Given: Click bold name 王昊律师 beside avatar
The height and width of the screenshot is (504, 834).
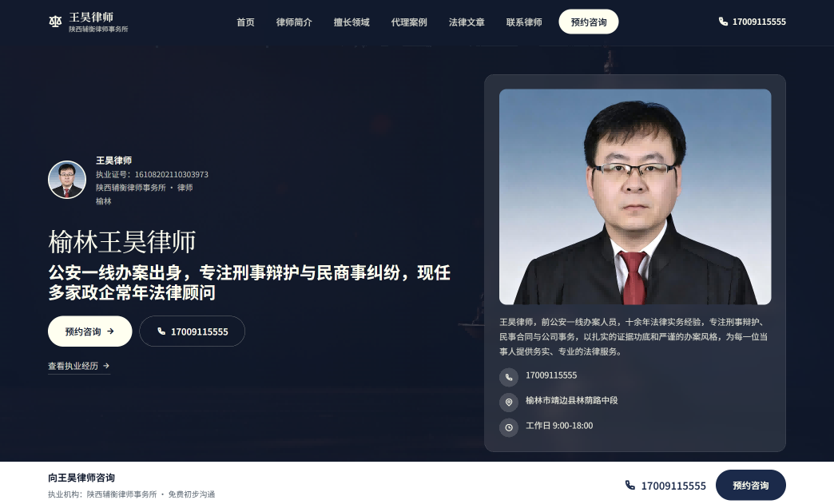Looking at the screenshot, I should pos(113,160).
